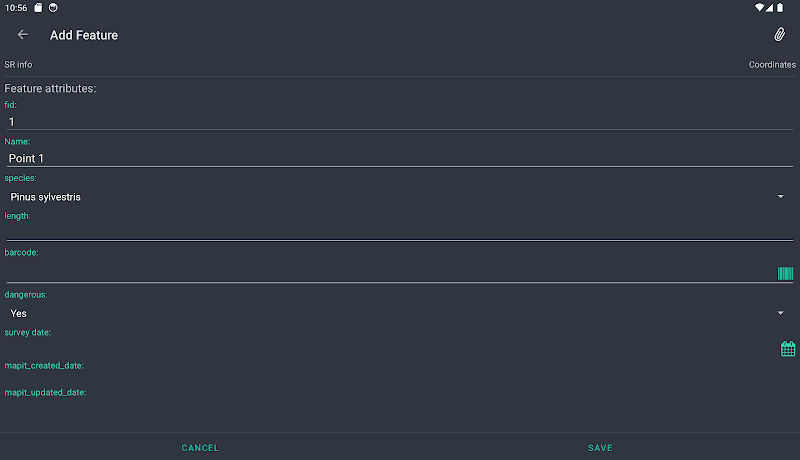The width and height of the screenshot is (800, 460).
Task: Open the survey date calendar icon
Action: 788,349
